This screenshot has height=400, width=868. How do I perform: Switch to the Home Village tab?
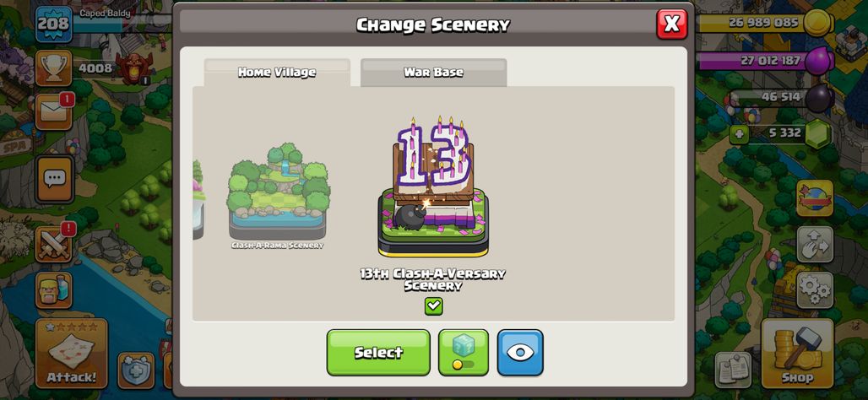(x=277, y=73)
